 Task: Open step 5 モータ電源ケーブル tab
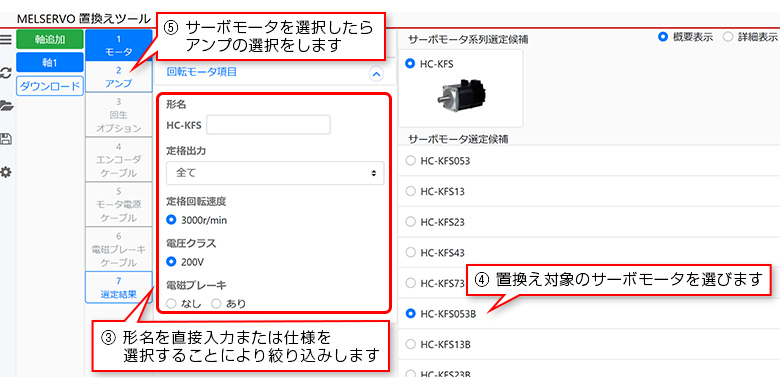[119, 204]
